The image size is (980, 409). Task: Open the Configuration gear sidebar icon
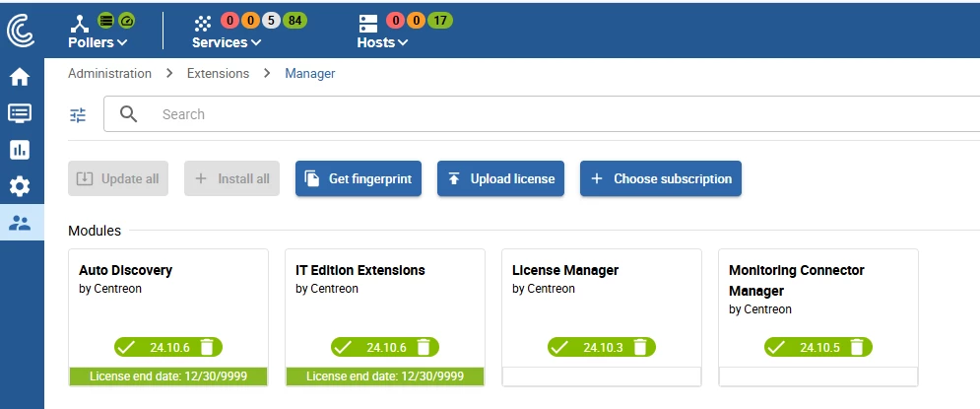(20, 185)
